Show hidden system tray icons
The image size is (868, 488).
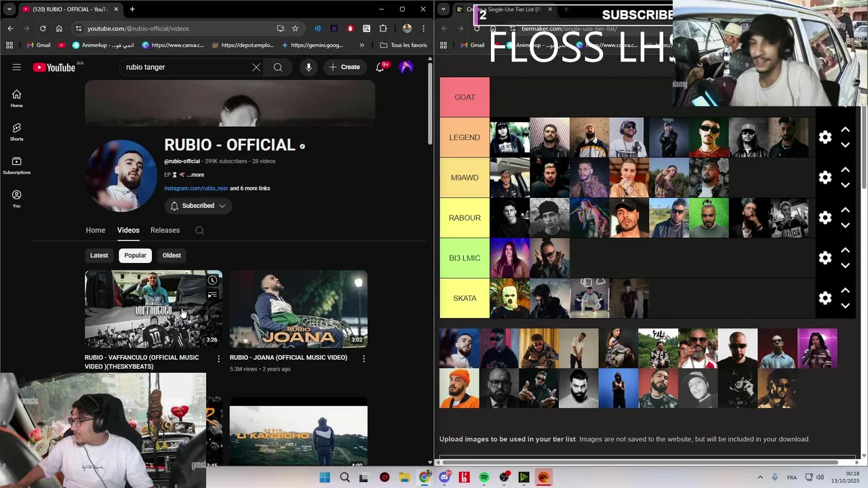coord(759,478)
